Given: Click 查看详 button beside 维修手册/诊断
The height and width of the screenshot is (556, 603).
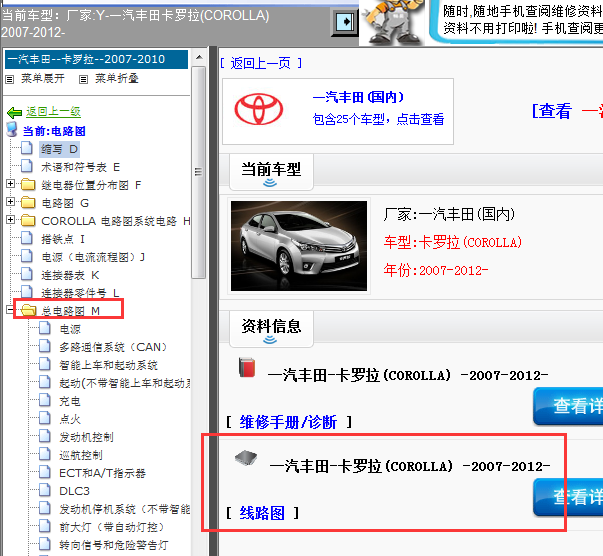Looking at the screenshot, I should click(568, 406).
